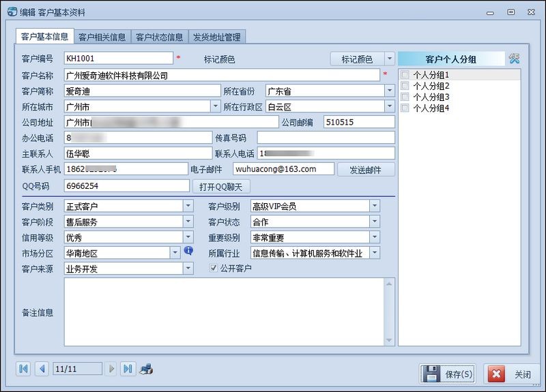Click the 保存(S) button

coord(448,374)
